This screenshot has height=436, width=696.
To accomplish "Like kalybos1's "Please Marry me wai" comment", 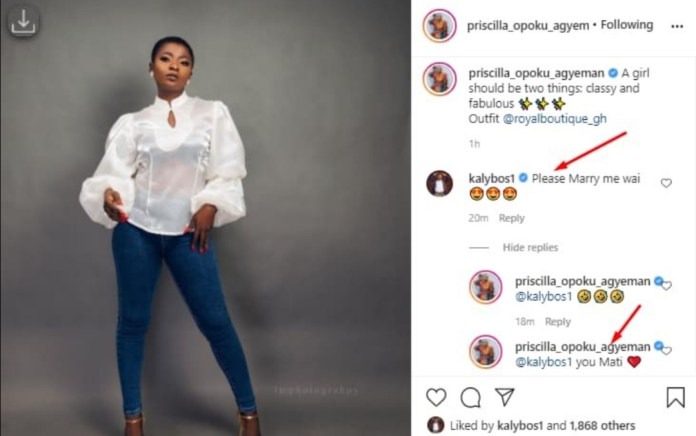I will point(666,183).
